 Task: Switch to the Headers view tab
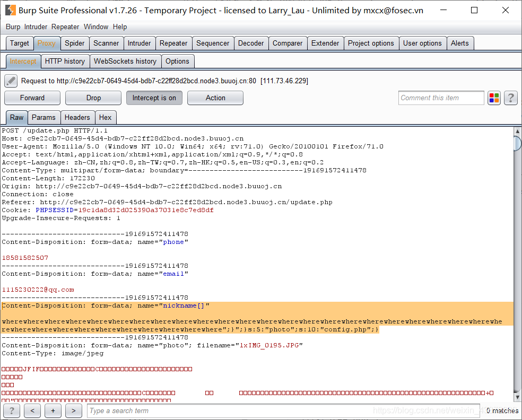[77, 118]
